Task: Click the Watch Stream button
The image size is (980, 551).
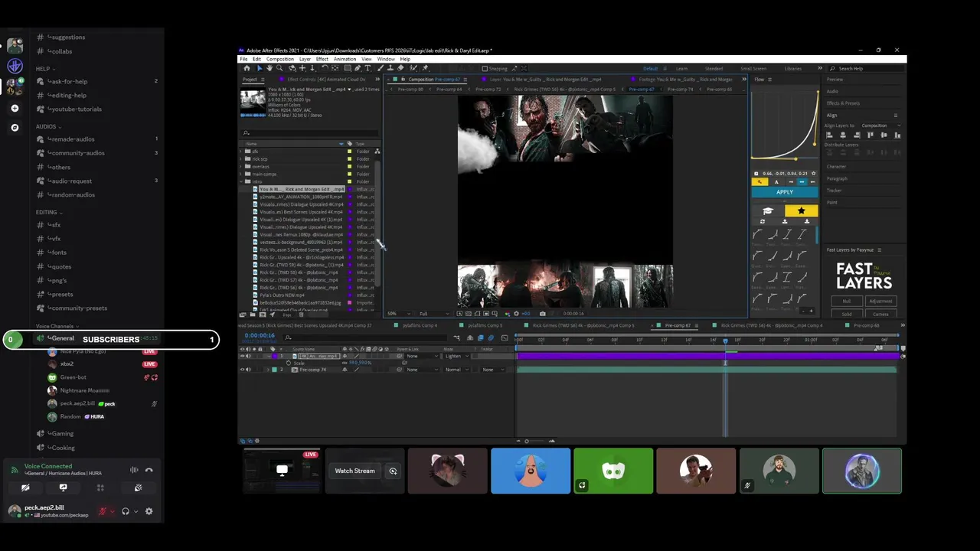Action: tap(354, 471)
